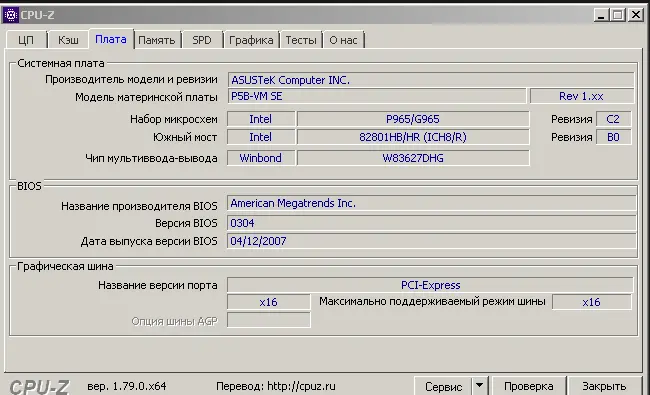
Task: Click the Winbond vendor value
Action: pyautogui.click(x=261, y=158)
